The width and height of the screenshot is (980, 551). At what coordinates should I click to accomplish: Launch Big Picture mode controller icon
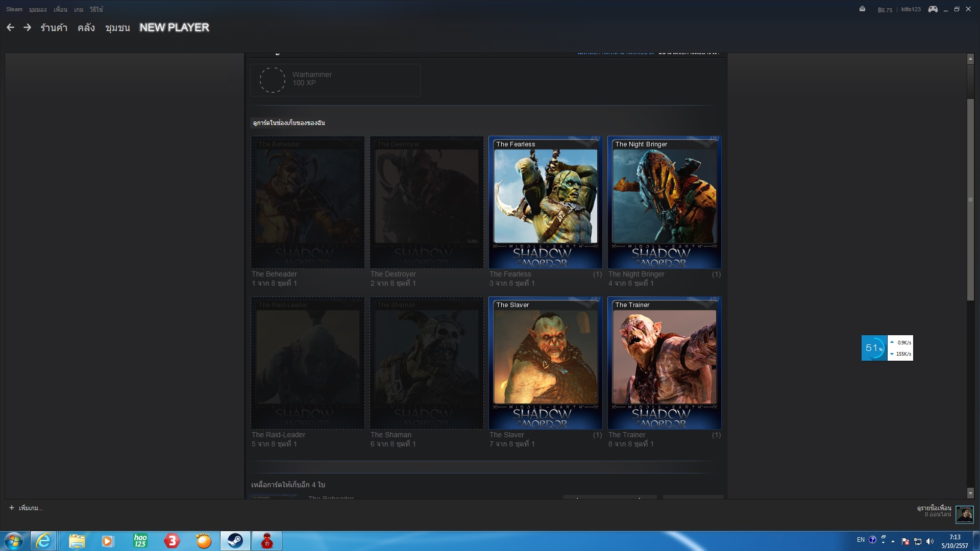(933, 9)
